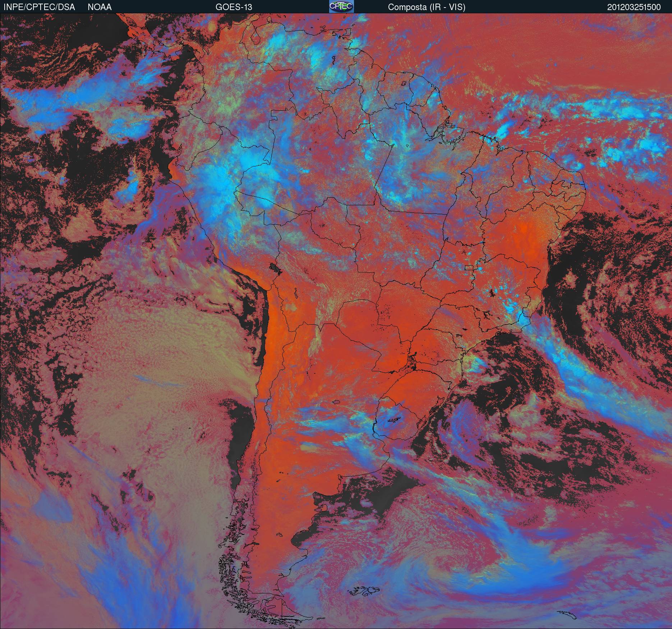Click the 'Composta (IR - VIS)' title
Image resolution: width=672 pixels, height=629 pixels.
point(427,7)
